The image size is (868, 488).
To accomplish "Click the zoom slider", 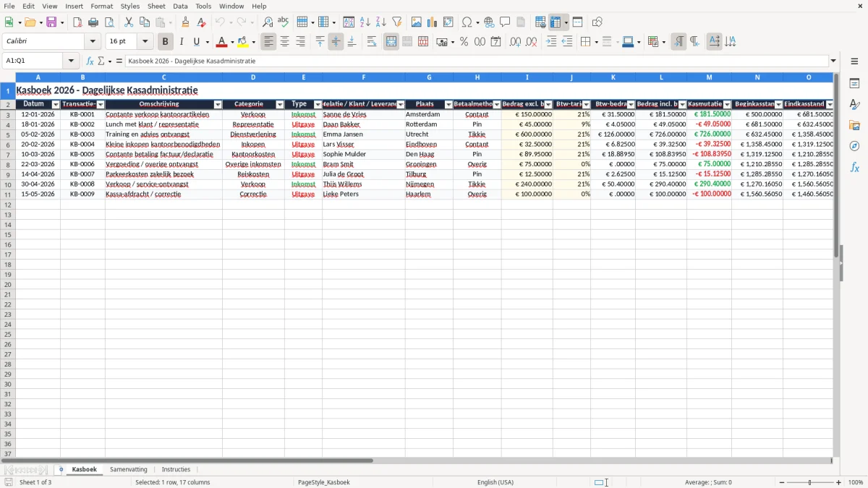I will (809, 482).
